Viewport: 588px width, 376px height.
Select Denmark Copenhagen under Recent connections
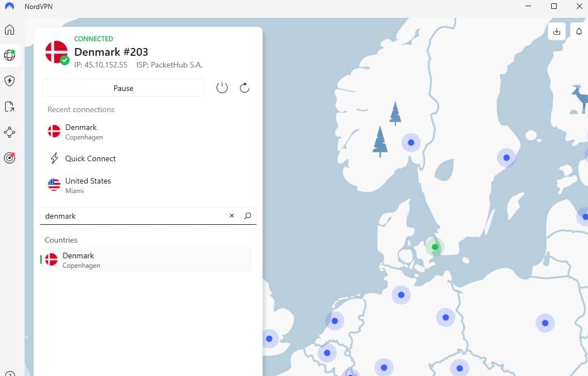coord(148,132)
